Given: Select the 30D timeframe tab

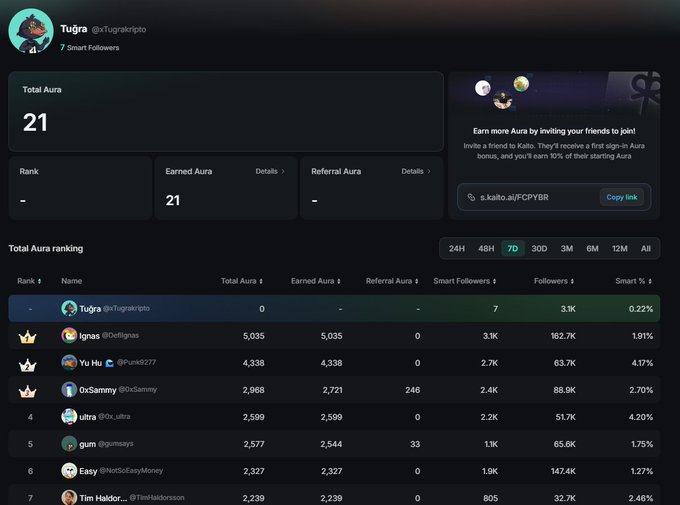Looking at the screenshot, I should [539, 249].
